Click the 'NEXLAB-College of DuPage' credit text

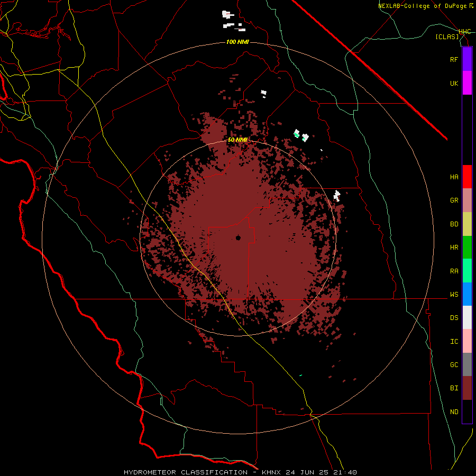pos(422,6)
